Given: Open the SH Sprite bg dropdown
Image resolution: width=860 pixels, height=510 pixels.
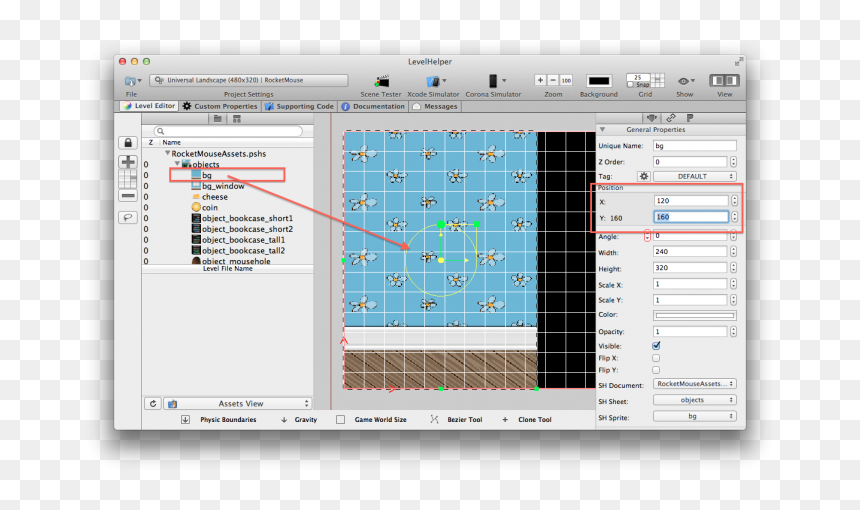Looking at the screenshot, I should (x=694, y=416).
